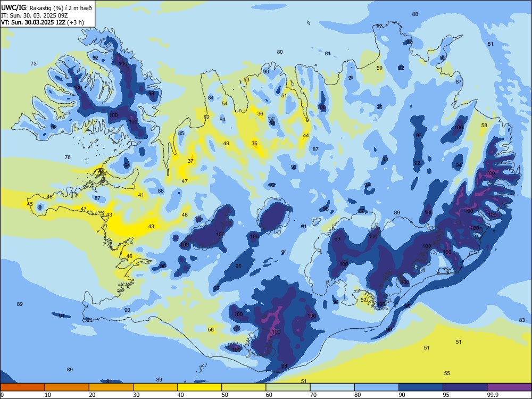Click the bright yellow 40–50 legend swatch
Image resolution: width=532 pixels, height=399 pixels.
(199, 387)
